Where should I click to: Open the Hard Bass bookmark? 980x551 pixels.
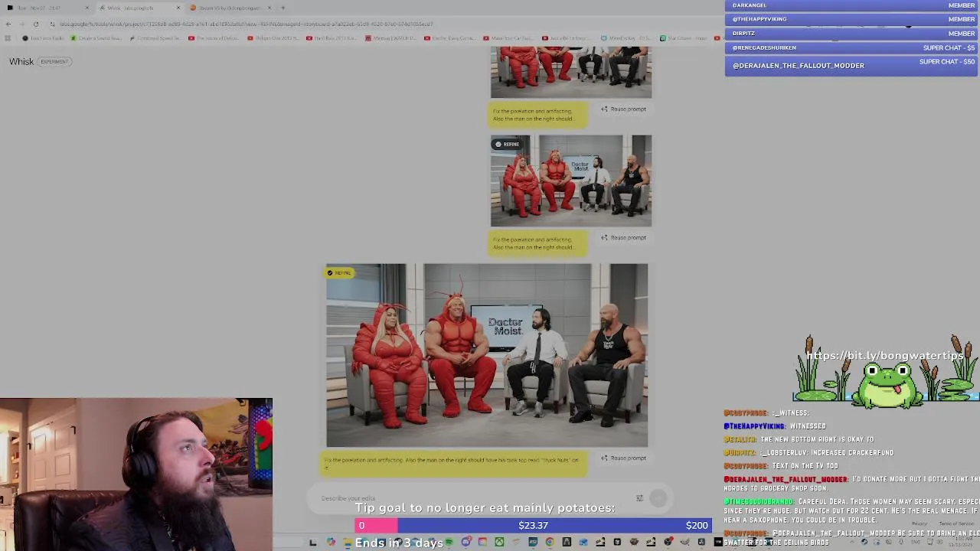[333, 37]
